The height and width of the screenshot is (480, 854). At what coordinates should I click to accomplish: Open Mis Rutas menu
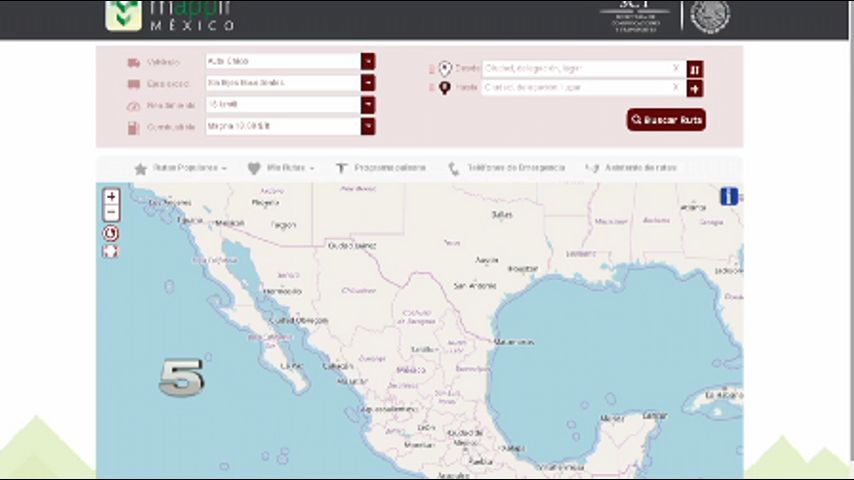tap(281, 168)
